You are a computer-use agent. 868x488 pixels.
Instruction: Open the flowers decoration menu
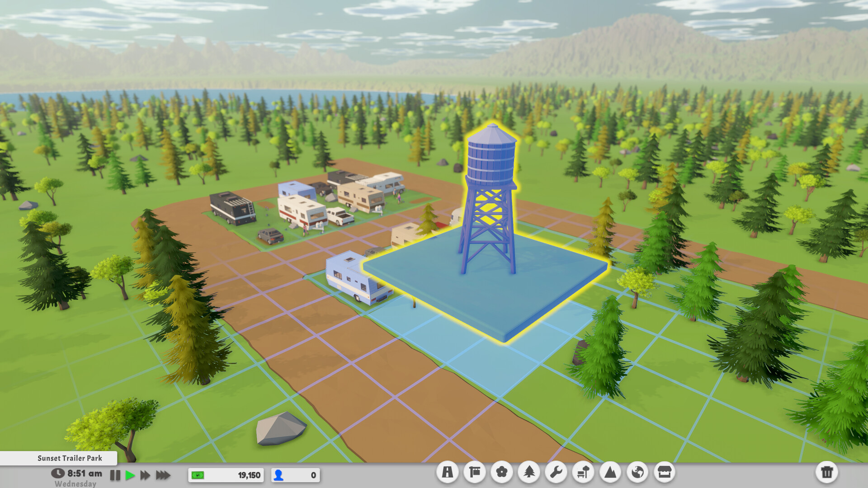(x=502, y=472)
